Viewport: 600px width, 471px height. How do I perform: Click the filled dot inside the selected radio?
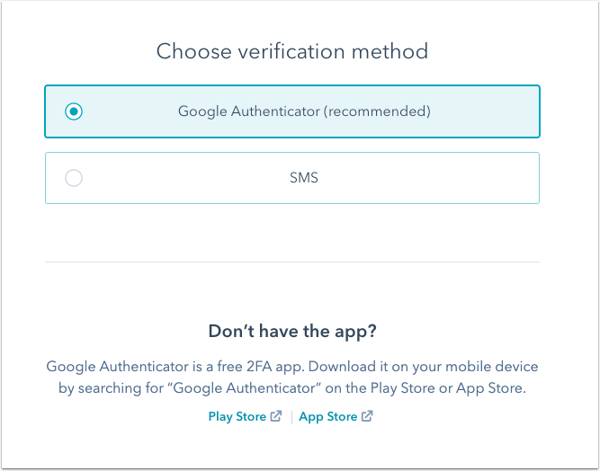pos(73,111)
